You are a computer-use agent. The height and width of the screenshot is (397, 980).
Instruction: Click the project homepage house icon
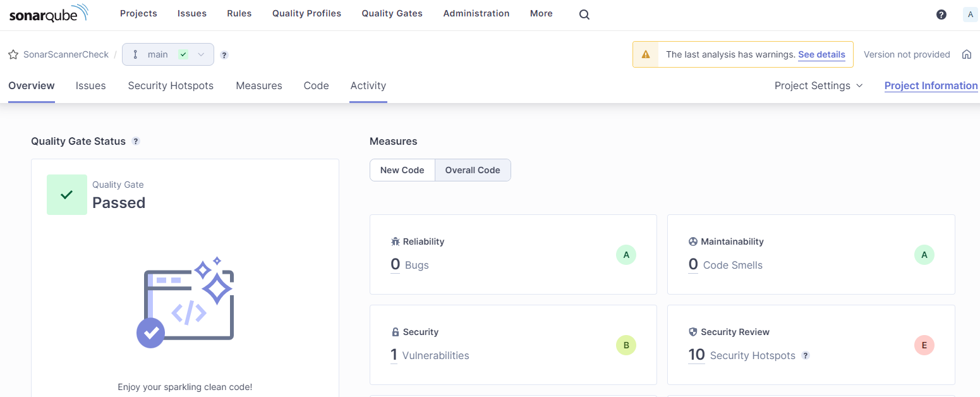[967, 54]
